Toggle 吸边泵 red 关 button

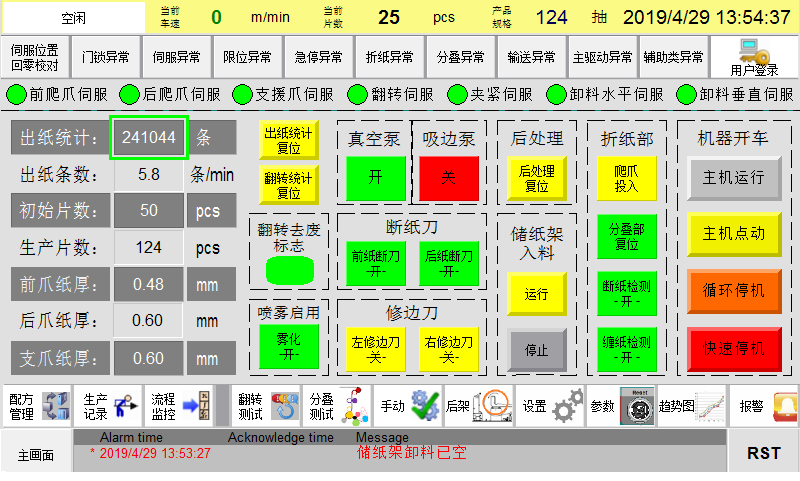pyautogui.click(x=448, y=177)
